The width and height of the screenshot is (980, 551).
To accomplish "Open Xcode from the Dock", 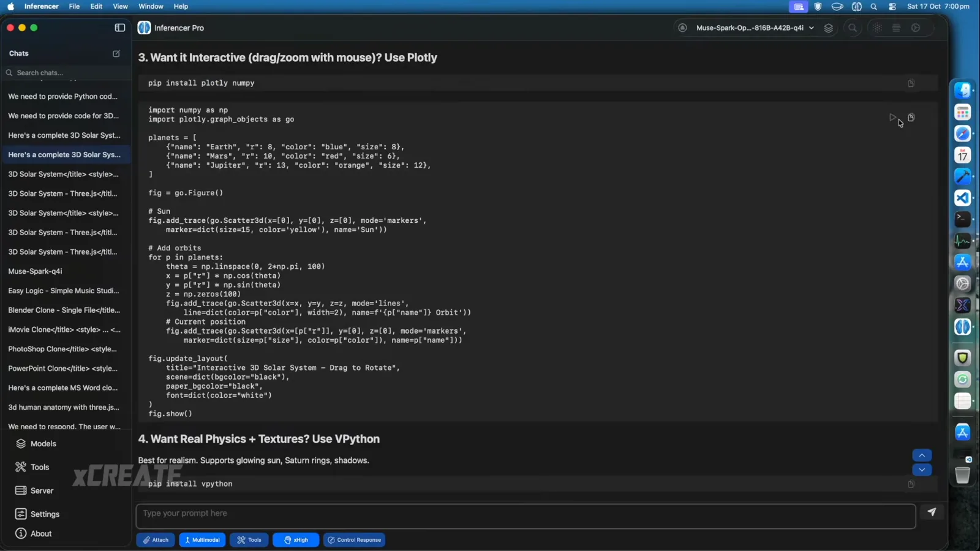I will (x=963, y=176).
